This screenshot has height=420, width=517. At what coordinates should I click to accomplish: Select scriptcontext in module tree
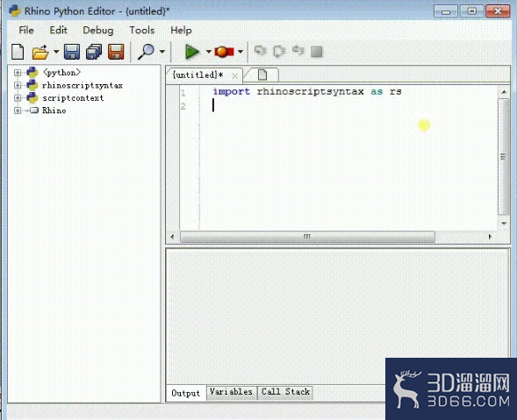73,98
